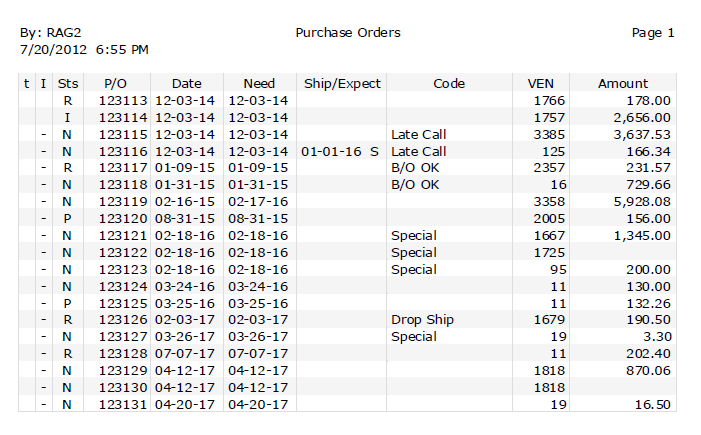Image resolution: width=701 pixels, height=435 pixels.
Task: Select the Code column header
Action: (449, 83)
